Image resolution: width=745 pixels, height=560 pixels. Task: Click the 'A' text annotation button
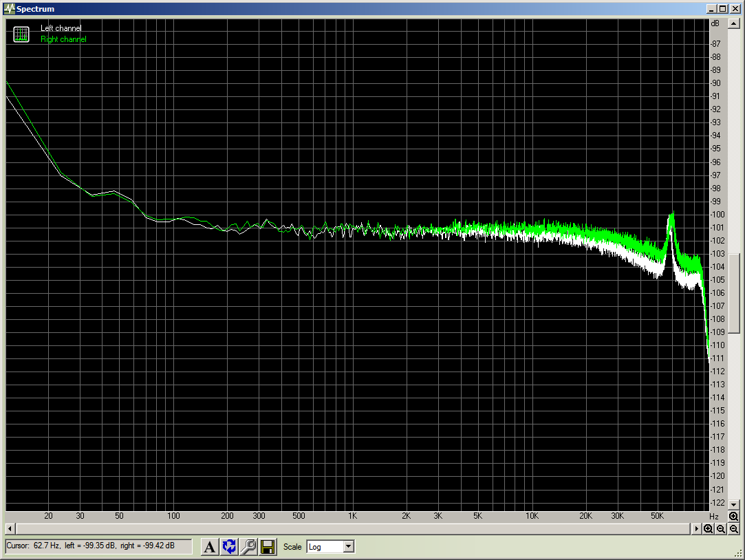click(209, 547)
